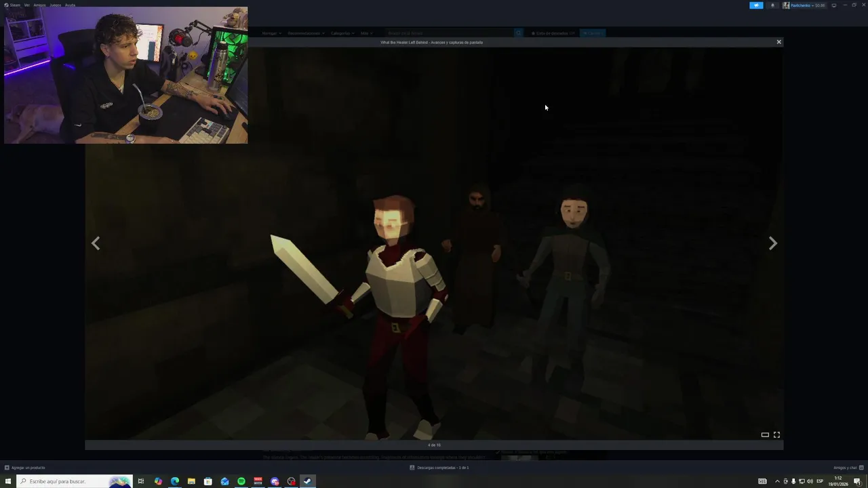Open Task View on the taskbar
The image size is (868, 488).
pyautogui.click(x=141, y=481)
